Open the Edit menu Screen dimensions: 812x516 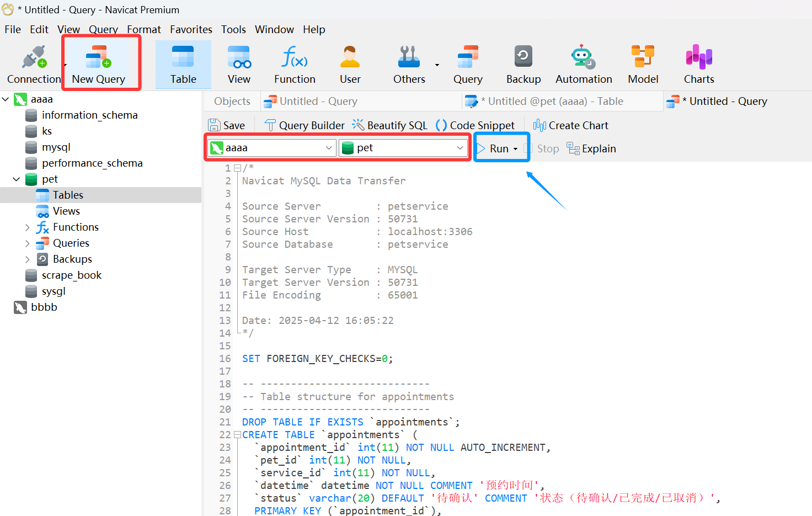click(x=39, y=29)
